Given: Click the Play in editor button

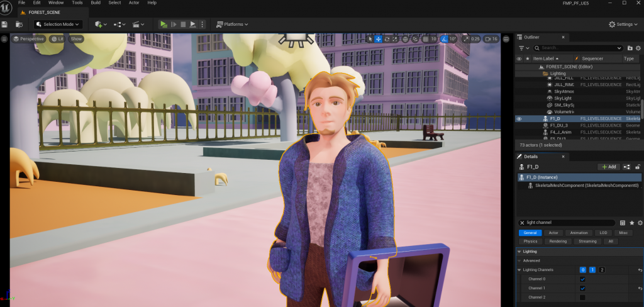Looking at the screenshot, I should pyautogui.click(x=164, y=24).
